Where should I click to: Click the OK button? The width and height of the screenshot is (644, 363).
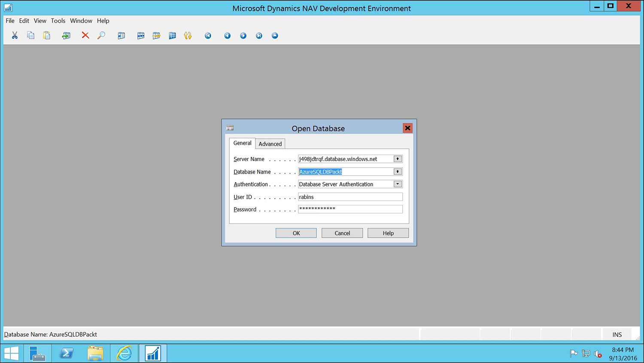tap(296, 233)
